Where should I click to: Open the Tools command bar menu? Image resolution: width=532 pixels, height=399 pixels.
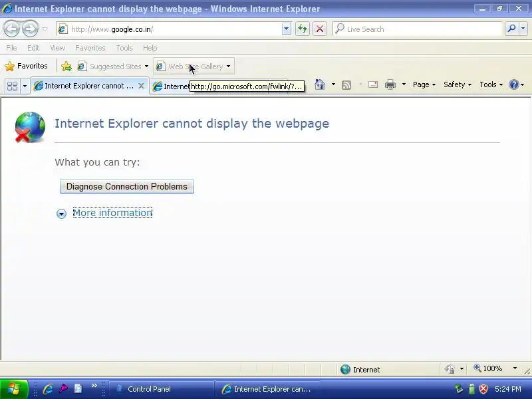491,84
